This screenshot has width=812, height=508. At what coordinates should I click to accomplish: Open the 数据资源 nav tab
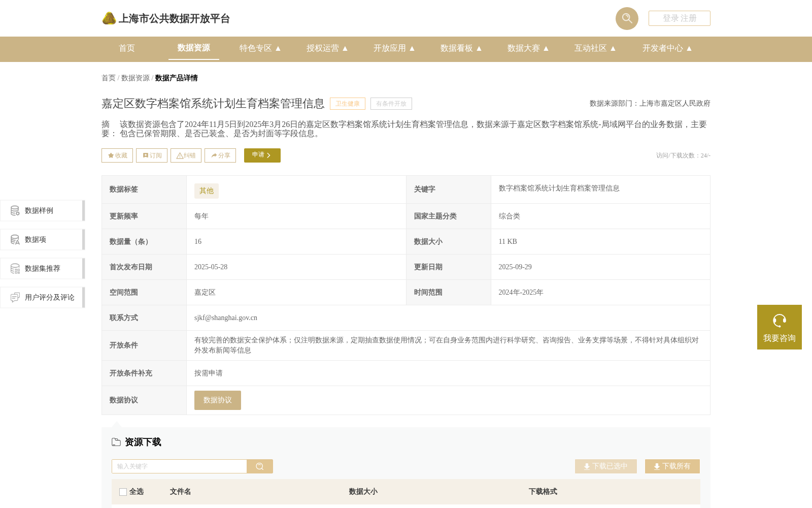(194, 48)
